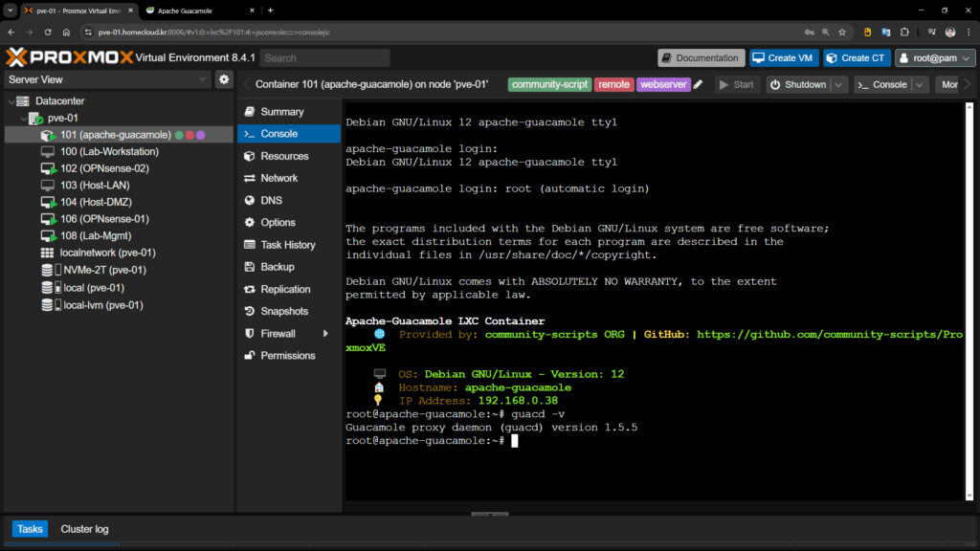Click the Create VM button
980x551 pixels.
coord(784,57)
